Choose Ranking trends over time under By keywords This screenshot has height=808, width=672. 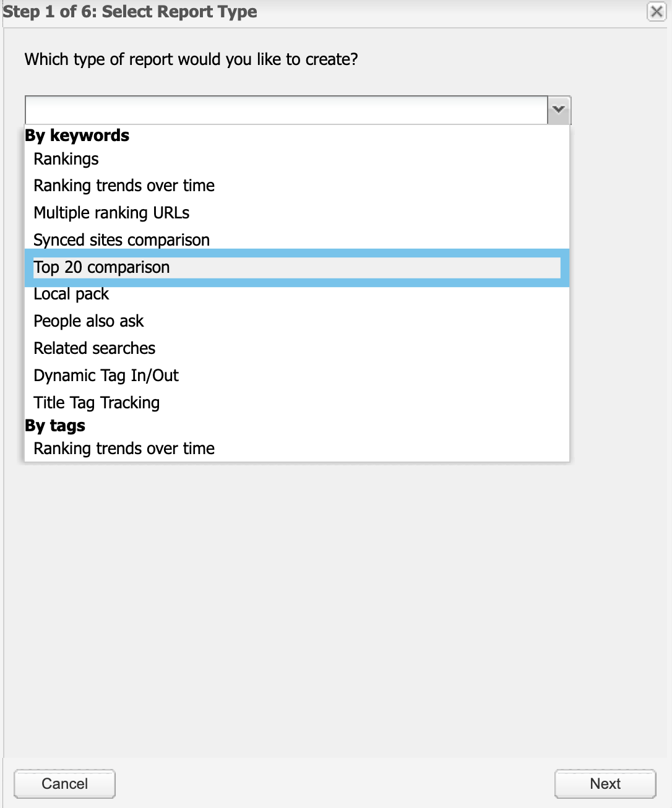click(124, 186)
